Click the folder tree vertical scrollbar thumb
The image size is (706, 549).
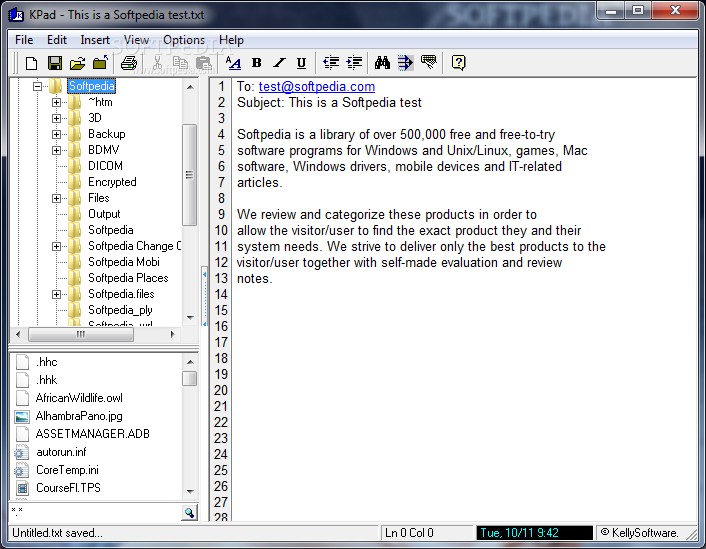[x=190, y=175]
